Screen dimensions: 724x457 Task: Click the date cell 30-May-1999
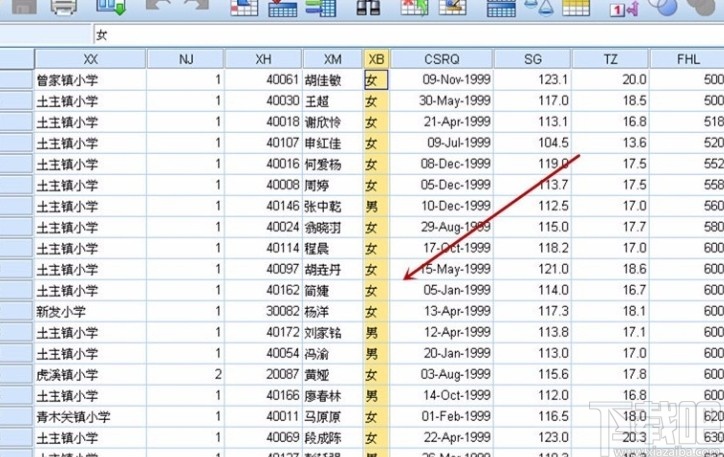tap(442, 101)
